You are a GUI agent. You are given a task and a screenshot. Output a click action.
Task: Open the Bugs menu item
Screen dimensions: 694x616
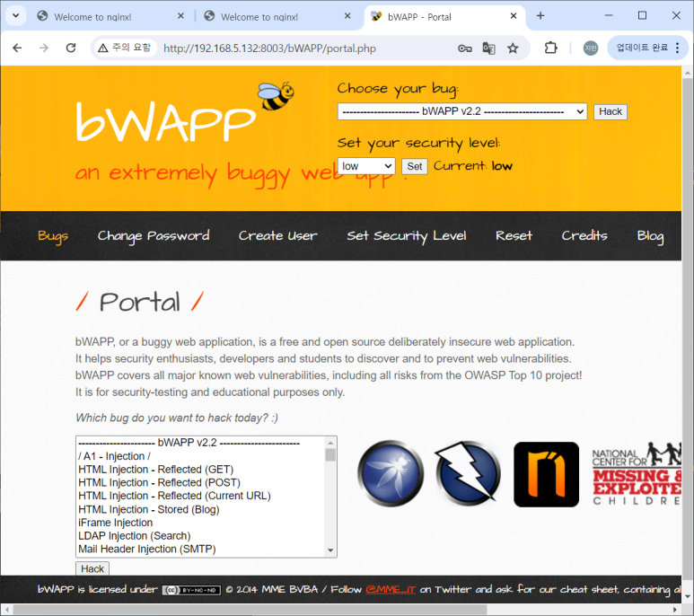tap(53, 236)
